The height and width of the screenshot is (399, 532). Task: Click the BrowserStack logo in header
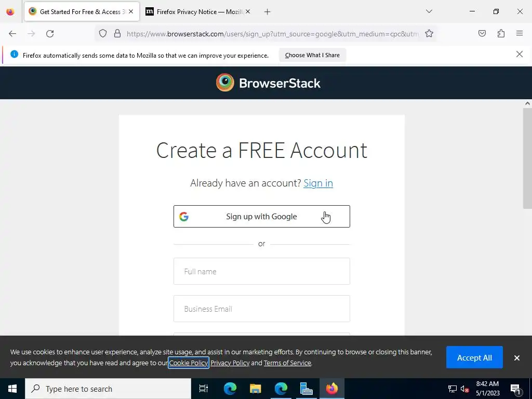click(x=268, y=83)
